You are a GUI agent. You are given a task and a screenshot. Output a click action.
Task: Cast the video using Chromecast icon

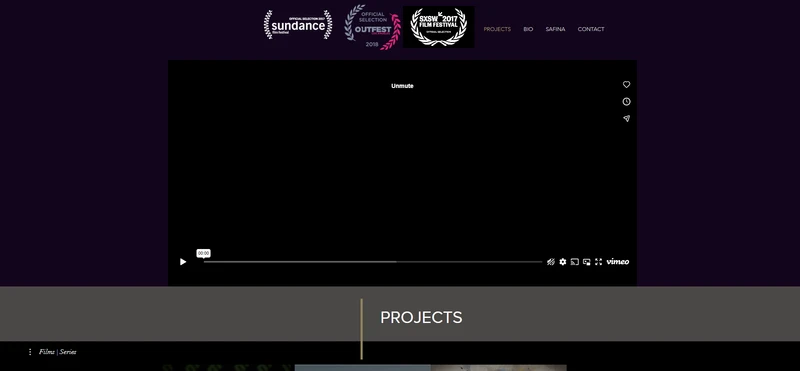574,262
